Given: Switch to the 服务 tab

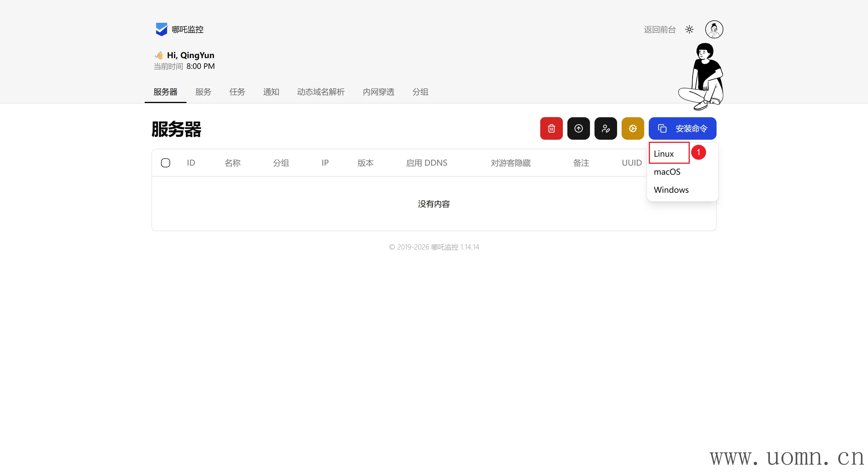Looking at the screenshot, I should 203,92.
